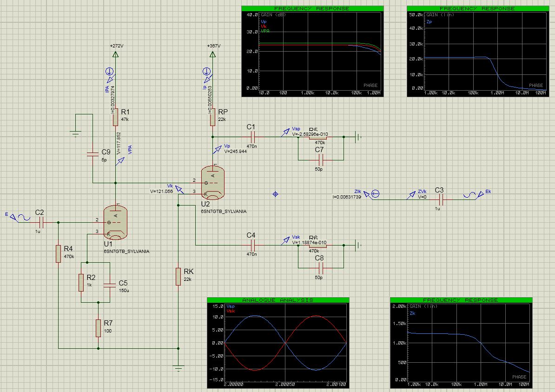The height and width of the screenshot is (392, 555).
Task: Select resistor R7 symbol
Action: [x=99, y=328]
